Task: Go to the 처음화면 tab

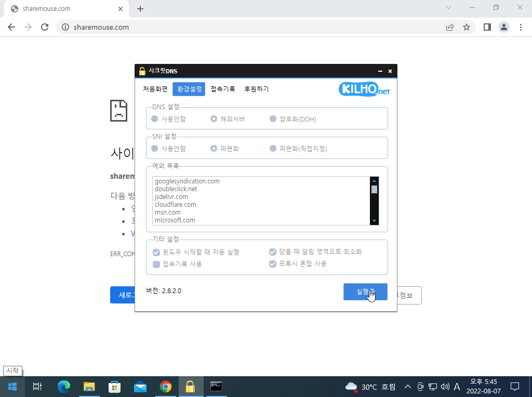Action: (155, 89)
